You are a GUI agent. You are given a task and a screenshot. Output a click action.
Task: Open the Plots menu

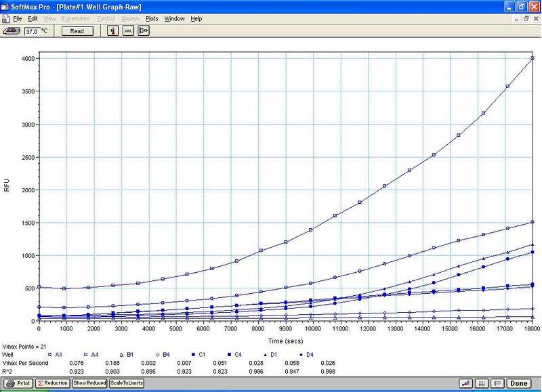(x=151, y=18)
